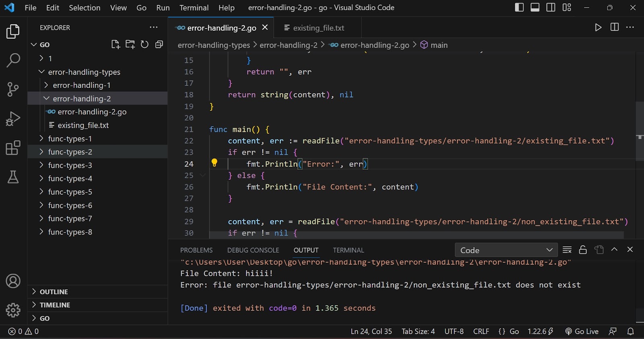Change UTF-8 encoding
Image resolution: width=644 pixels, height=339 pixels.
(454, 331)
